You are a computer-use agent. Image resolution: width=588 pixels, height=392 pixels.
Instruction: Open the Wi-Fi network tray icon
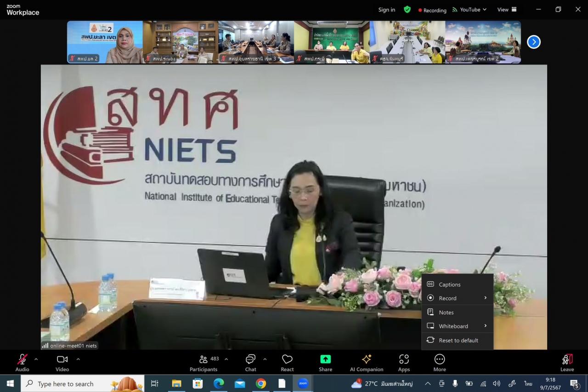click(x=483, y=383)
